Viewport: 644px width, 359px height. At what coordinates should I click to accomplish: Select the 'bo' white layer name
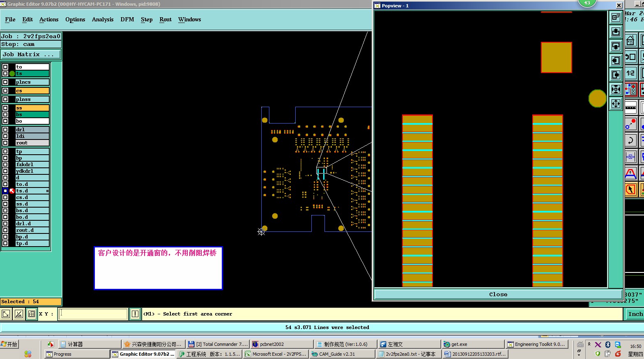point(32,121)
